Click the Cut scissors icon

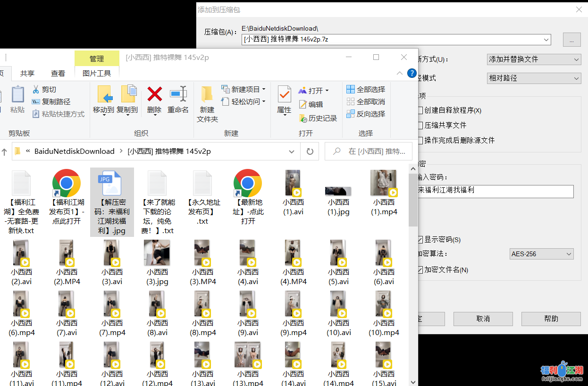click(x=36, y=89)
